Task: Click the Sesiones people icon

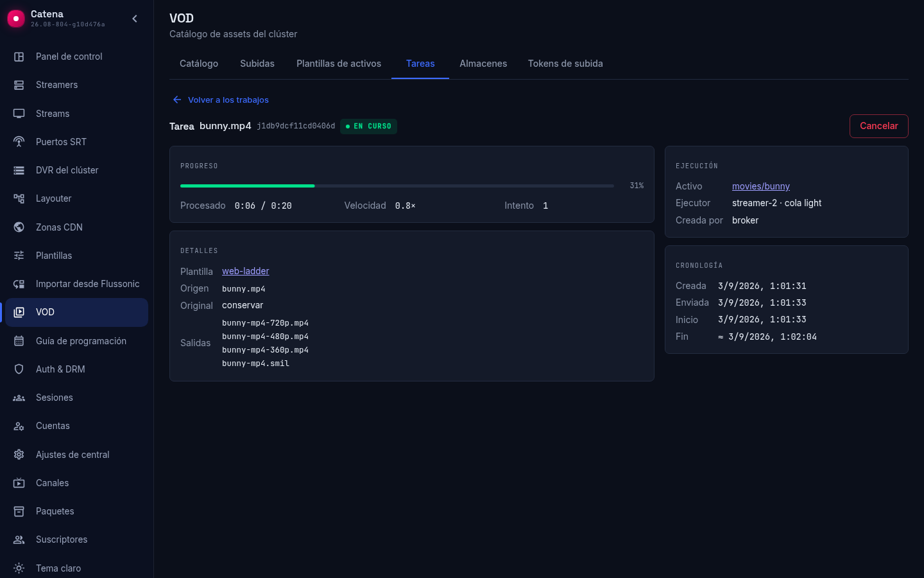Action: 19,398
